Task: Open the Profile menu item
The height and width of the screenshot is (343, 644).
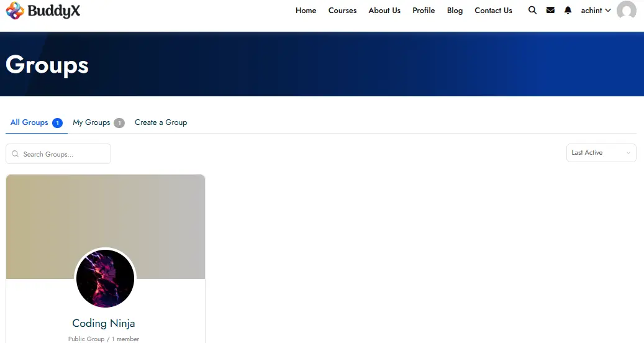Action: (x=424, y=11)
